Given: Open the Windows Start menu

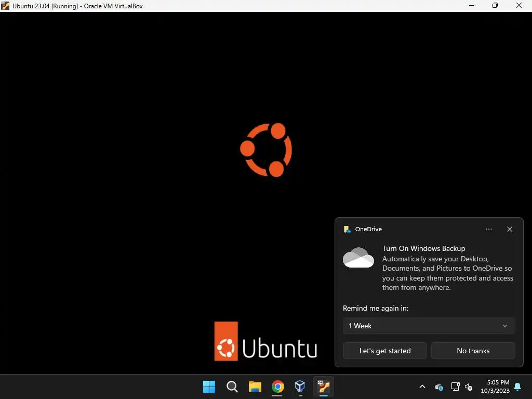Looking at the screenshot, I should pyautogui.click(x=209, y=387).
